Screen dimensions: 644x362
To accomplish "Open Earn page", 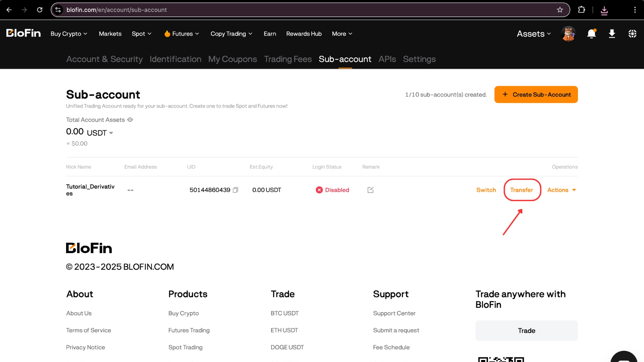I will (270, 34).
